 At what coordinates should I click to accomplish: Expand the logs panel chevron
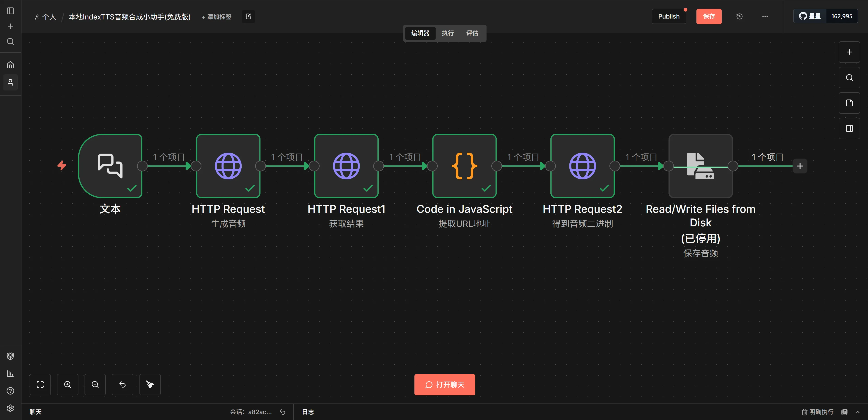pyautogui.click(x=858, y=412)
